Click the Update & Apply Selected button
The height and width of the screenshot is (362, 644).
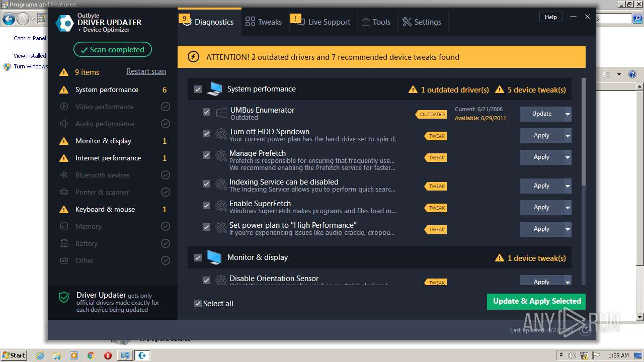tap(536, 301)
